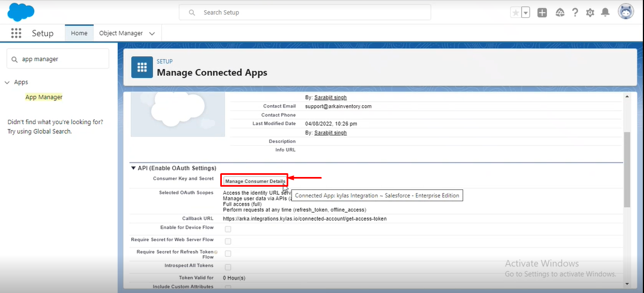
Task: Click the Quick Find box with 'app manager'
Action: coord(58,59)
